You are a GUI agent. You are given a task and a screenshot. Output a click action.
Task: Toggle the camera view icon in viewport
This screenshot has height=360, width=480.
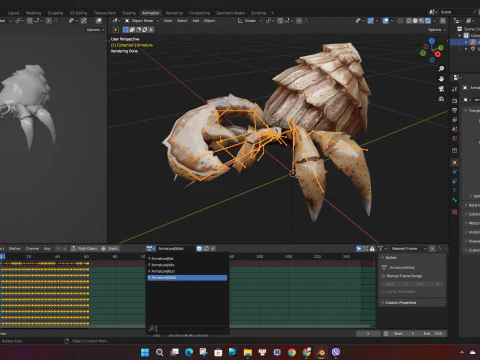(x=441, y=89)
